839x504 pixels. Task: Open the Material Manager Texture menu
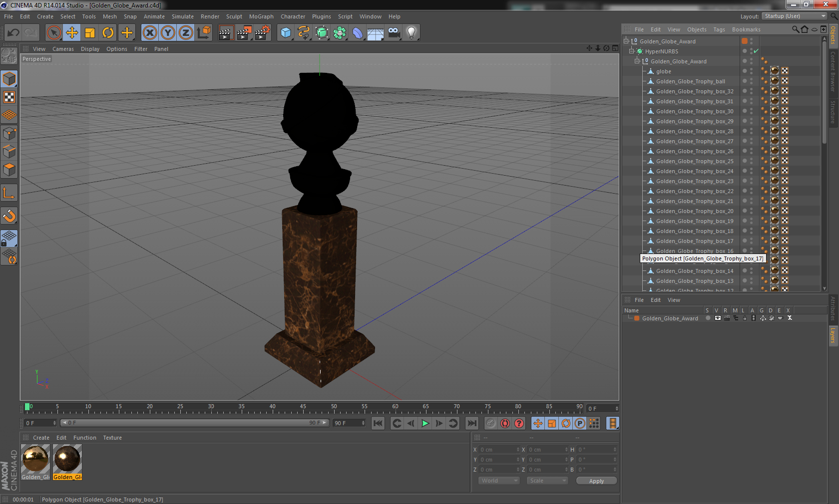pos(112,438)
